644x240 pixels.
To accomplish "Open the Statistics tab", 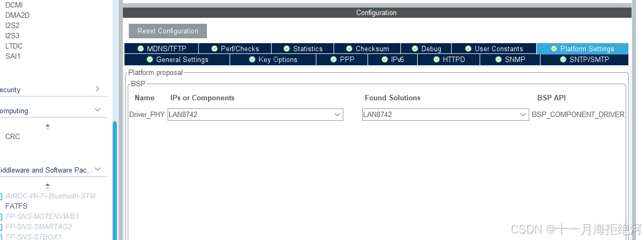I will click(303, 49).
